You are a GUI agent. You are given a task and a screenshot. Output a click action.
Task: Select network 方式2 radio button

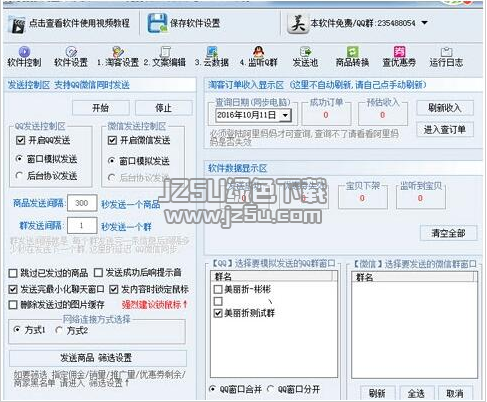(x=59, y=330)
